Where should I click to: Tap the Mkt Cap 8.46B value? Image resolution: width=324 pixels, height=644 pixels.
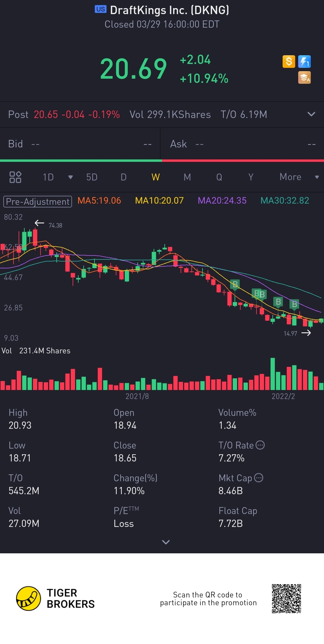click(231, 491)
